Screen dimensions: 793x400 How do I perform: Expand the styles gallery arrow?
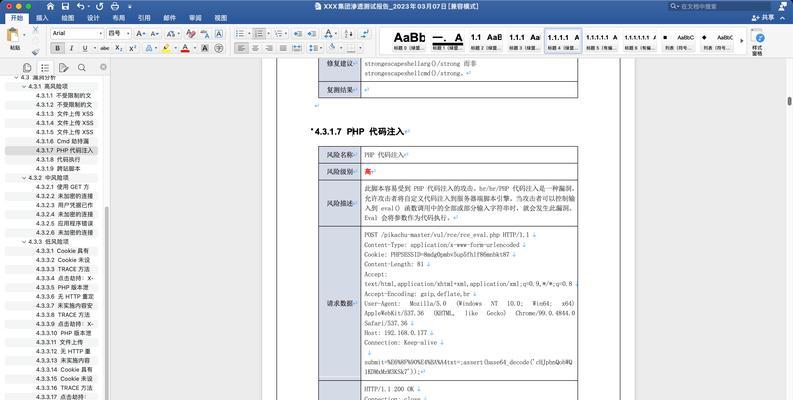tap(741, 40)
